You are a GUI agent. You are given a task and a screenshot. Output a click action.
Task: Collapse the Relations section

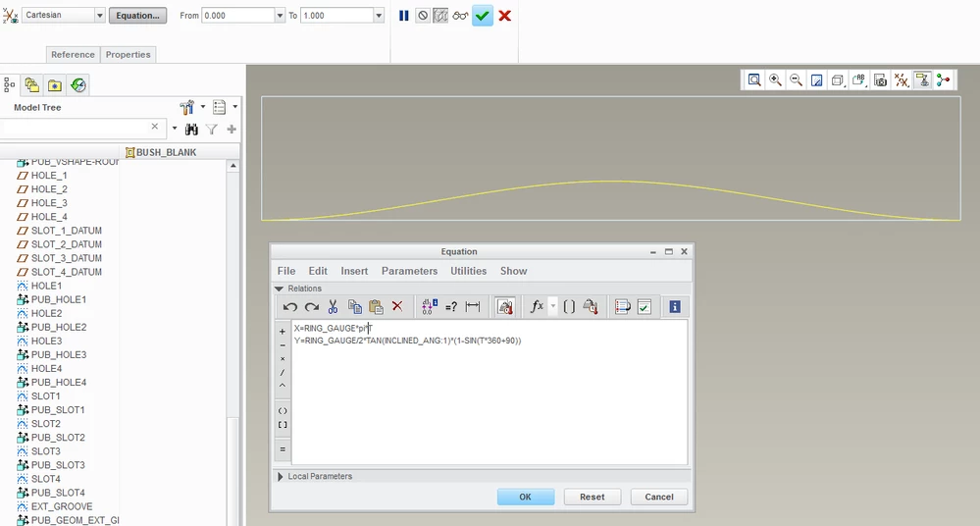coord(279,289)
